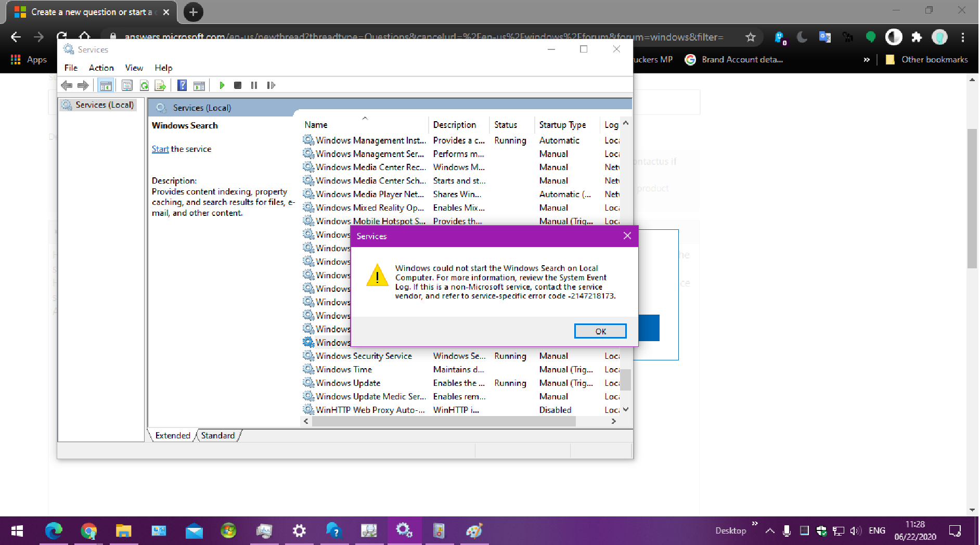The height and width of the screenshot is (545, 980).
Task: Open the View menu in Services
Action: click(134, 68)
